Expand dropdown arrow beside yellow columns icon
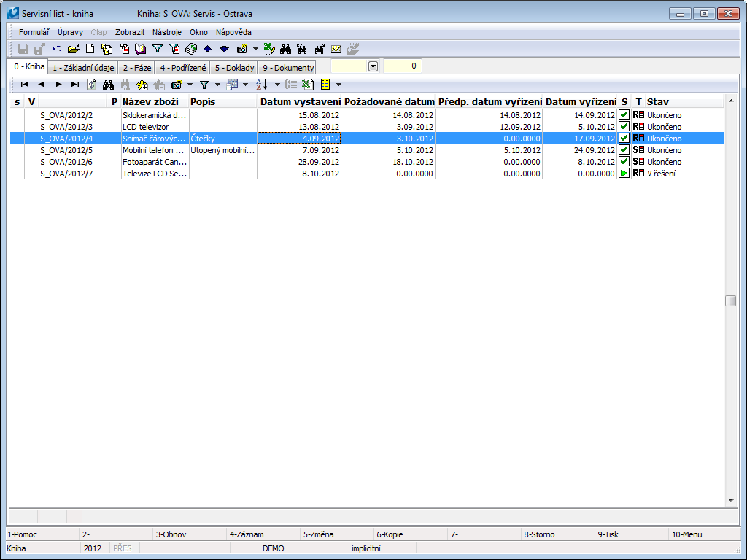The height and width of the screenshot is (560, 747). coord(338,85)
